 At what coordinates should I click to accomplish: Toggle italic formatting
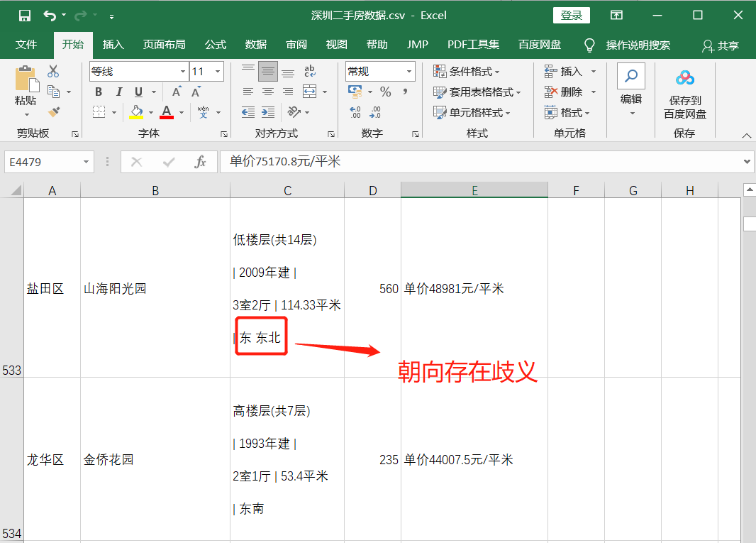(x=118, y=92)
